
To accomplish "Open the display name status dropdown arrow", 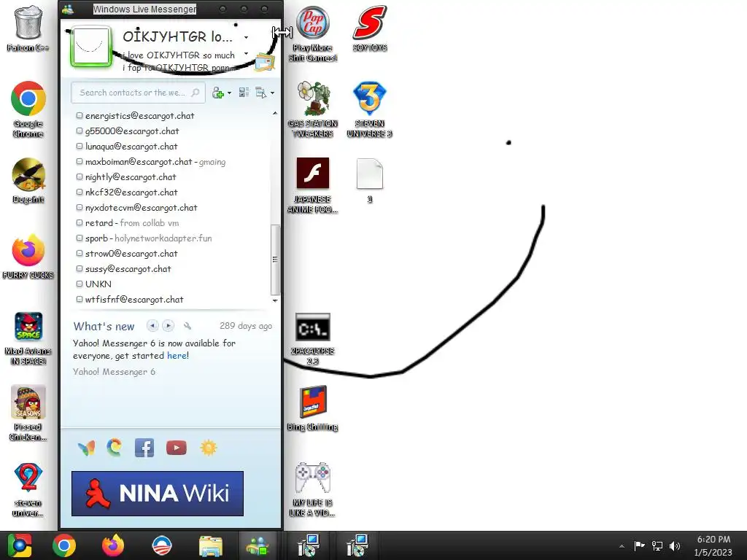I will click(246, 37).
